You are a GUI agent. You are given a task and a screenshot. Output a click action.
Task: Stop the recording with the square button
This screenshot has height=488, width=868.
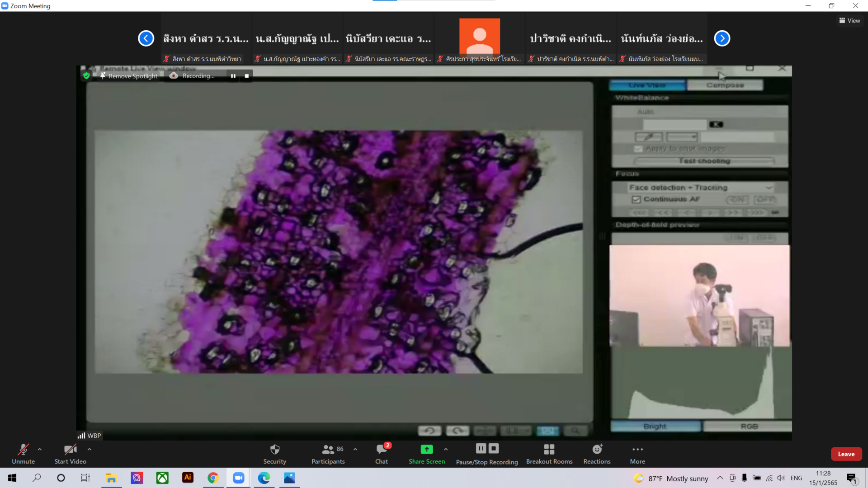(x=247, y=76)
